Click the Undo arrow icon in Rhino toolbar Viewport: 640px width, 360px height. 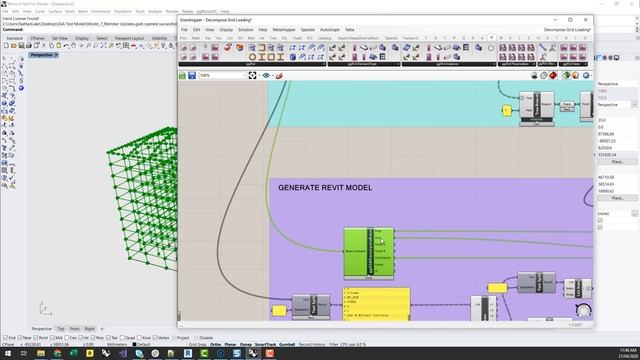(67, 46)
